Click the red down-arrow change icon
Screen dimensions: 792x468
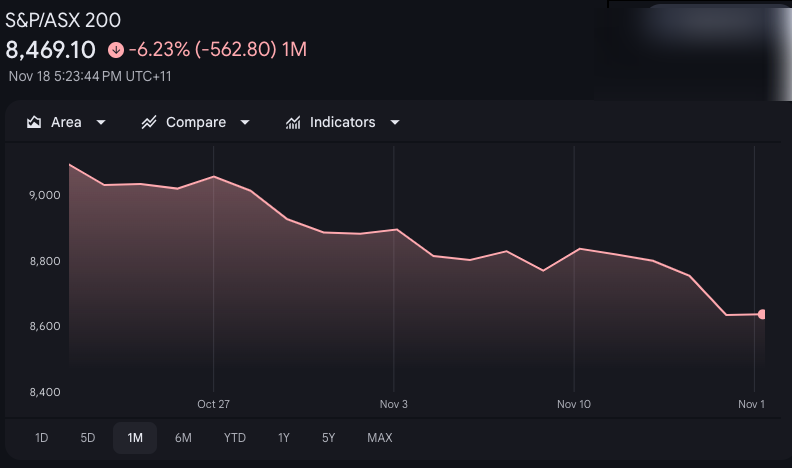(x=116, y=49)
